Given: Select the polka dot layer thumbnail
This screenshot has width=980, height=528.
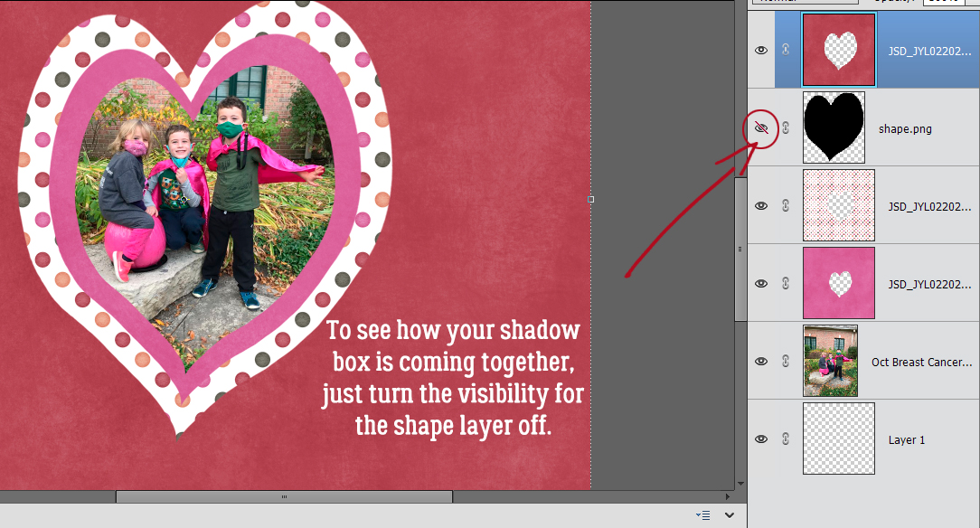Looking at the screenshot, I should point(839,205).
